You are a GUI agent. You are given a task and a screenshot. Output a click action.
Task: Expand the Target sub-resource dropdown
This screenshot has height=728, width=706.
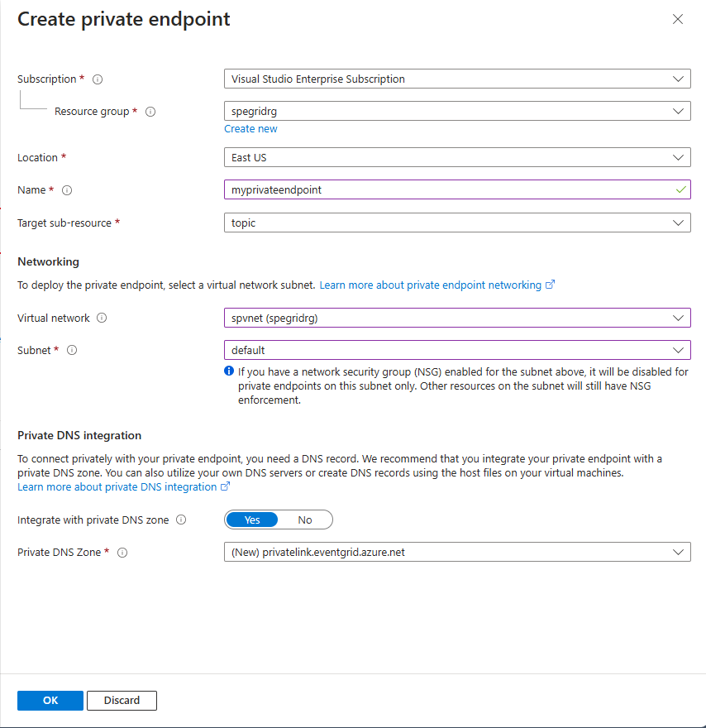tap(456, 223)
